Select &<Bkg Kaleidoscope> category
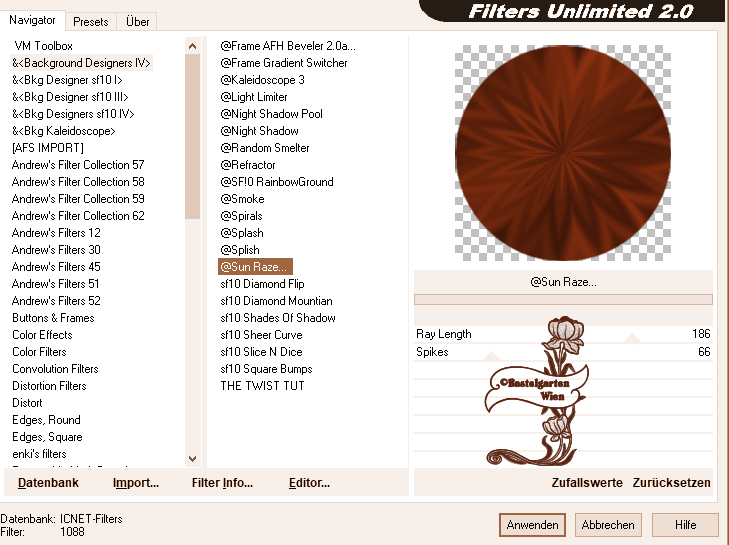The height and width of the screenshot is (545, 729). [x=63, y=131]
